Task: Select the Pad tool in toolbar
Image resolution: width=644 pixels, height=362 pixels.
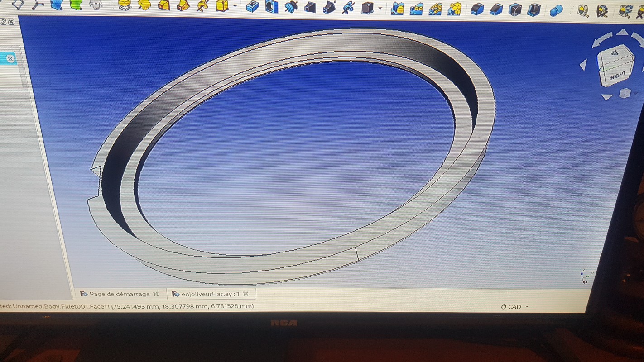Action: coord(125,5)
